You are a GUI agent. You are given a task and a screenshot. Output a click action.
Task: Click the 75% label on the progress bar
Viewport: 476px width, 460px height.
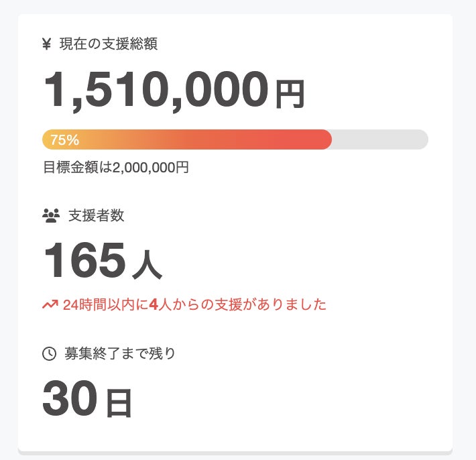[x=65, y=140]
